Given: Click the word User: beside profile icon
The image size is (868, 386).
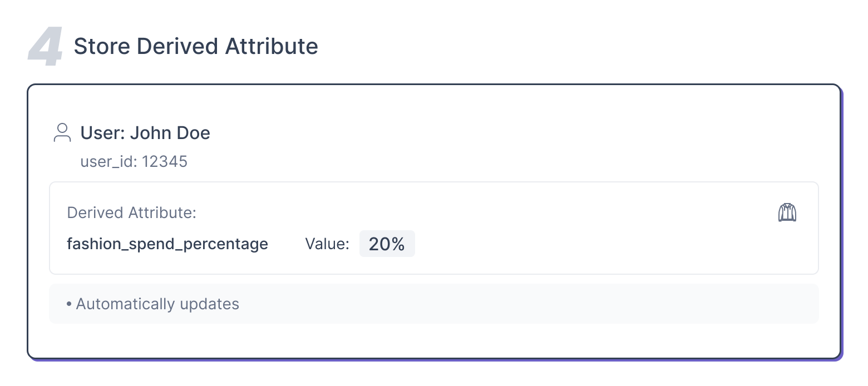Looking at the screenshot, I should pos(103,133).
